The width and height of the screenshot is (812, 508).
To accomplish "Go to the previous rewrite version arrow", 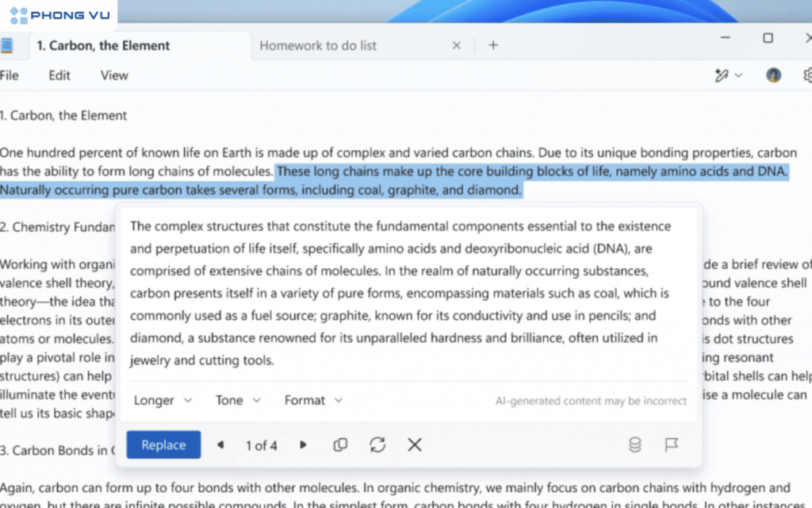I will [220, 445].
